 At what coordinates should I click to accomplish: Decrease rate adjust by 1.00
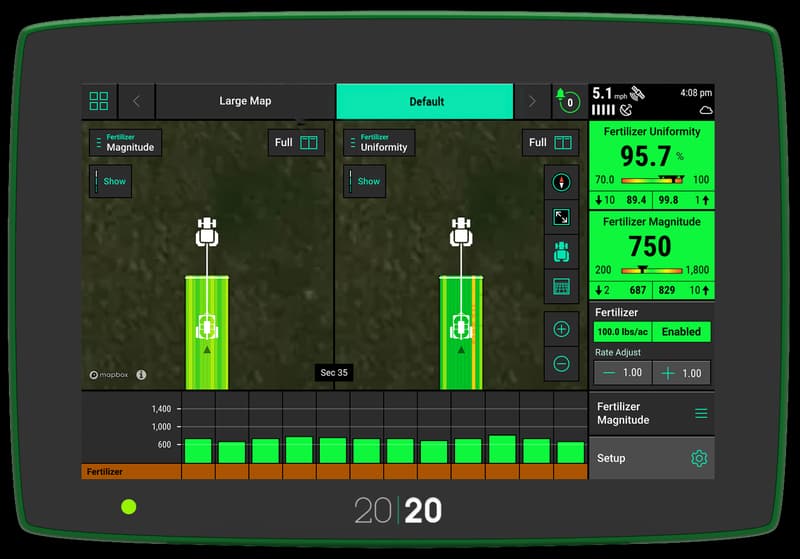tap(622, 373)
